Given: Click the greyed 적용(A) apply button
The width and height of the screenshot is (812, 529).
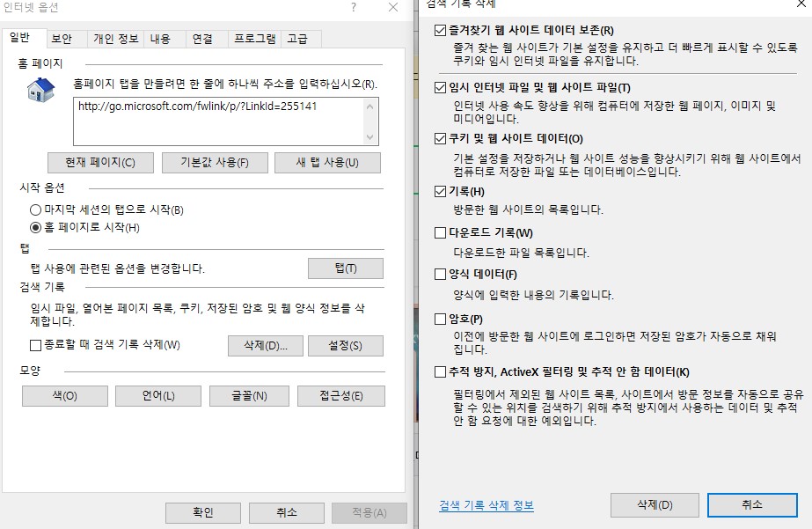Looking at the screenshot, I should click(369, 513).
